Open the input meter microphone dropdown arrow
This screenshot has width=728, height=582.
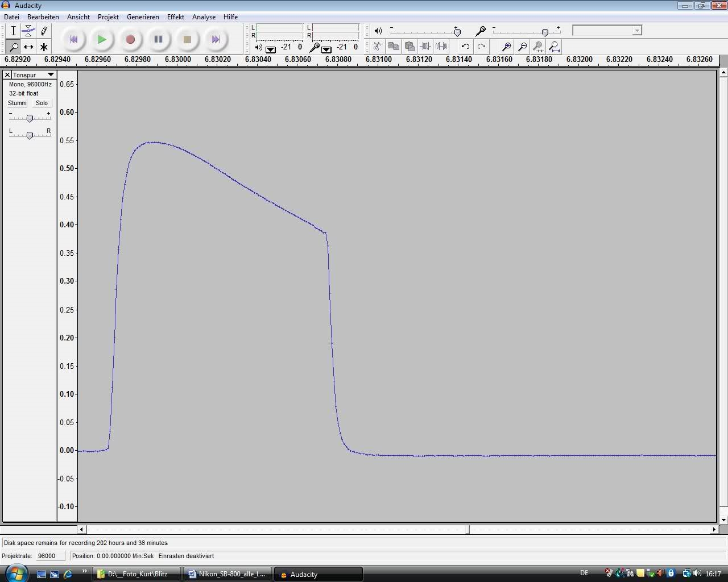326,49
